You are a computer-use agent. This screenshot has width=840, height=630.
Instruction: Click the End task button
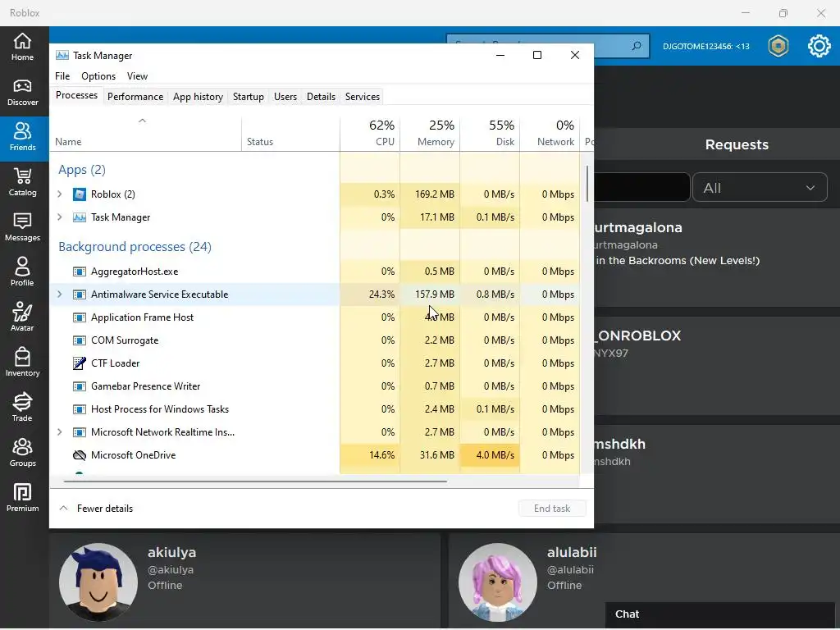(552, 509)
